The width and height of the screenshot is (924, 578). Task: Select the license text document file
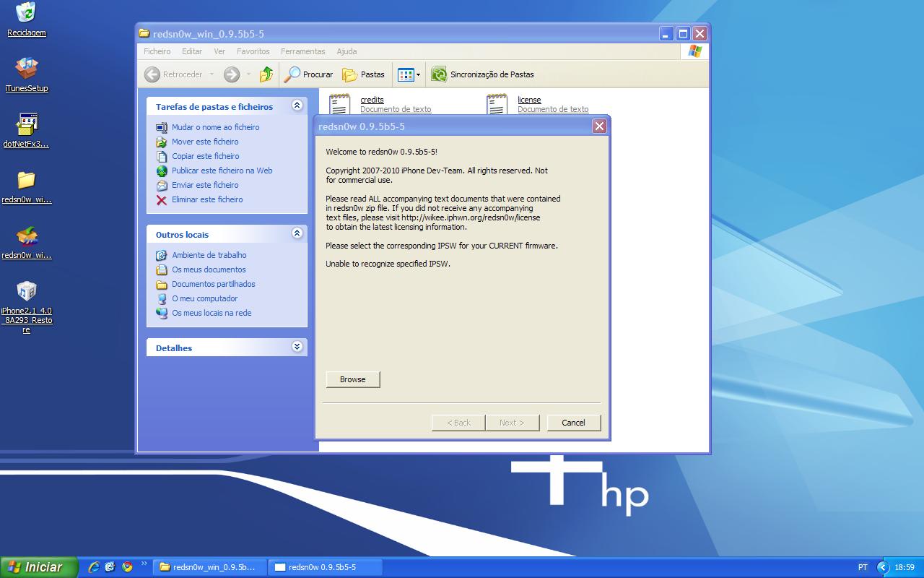538,104
